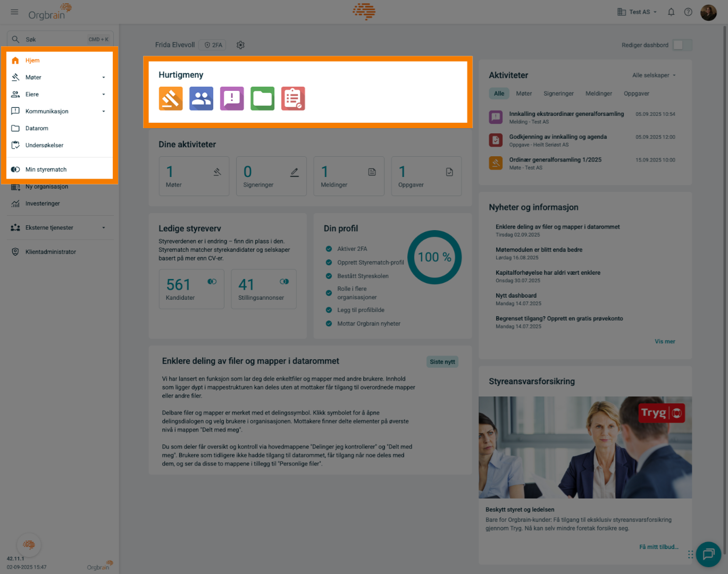Image resolution: width=728 pixels, height=574 pixels.
Task: Click the task icon beside Godkjenning av innkalling
Action: point(496,140)
